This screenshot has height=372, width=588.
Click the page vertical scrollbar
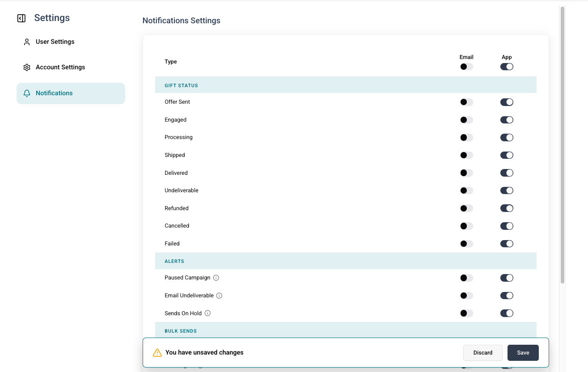(563, 145)
